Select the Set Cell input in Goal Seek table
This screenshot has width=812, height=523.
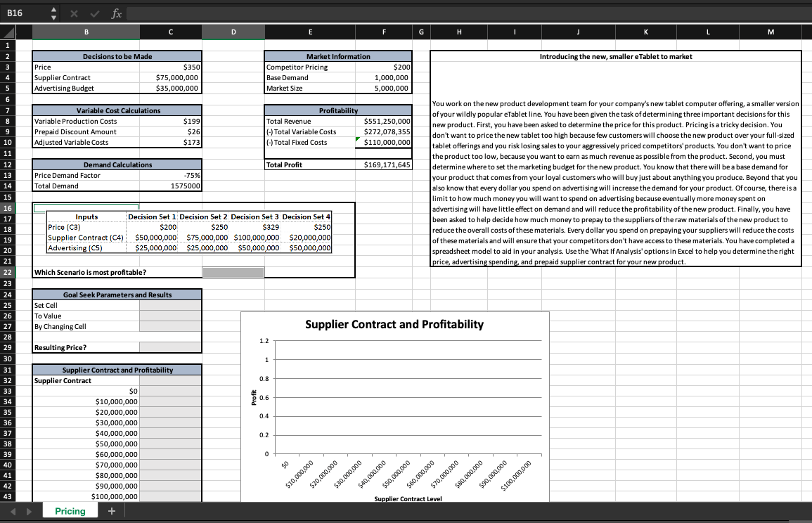click(170, 305)
